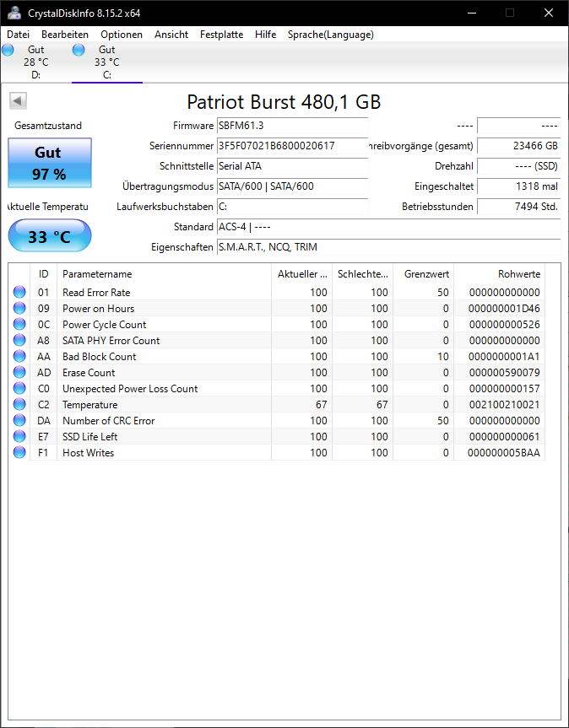Viewport: 569px width, 728px height.
Task: Click status orb for Unexpected Power Loss Count
Action: point(19,388)
